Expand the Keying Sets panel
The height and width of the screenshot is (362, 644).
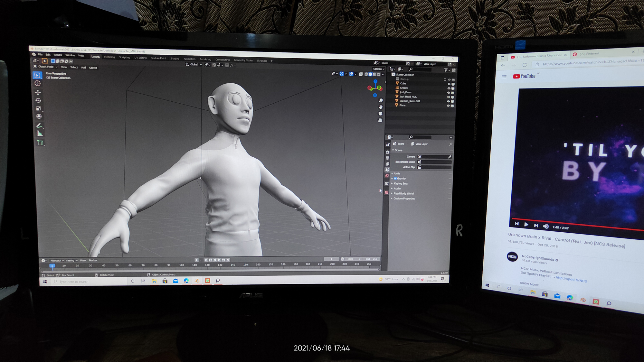(401, 184)
